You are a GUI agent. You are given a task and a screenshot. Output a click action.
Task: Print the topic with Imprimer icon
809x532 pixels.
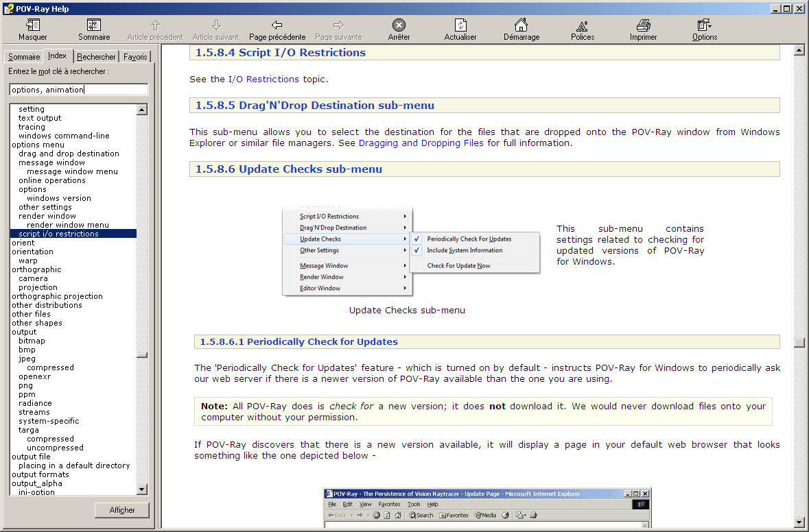(643, 26)
